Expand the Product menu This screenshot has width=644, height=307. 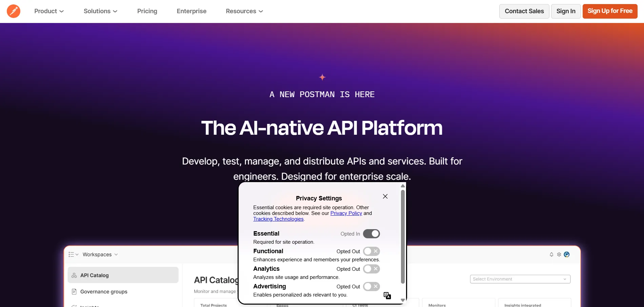point(49,11)
